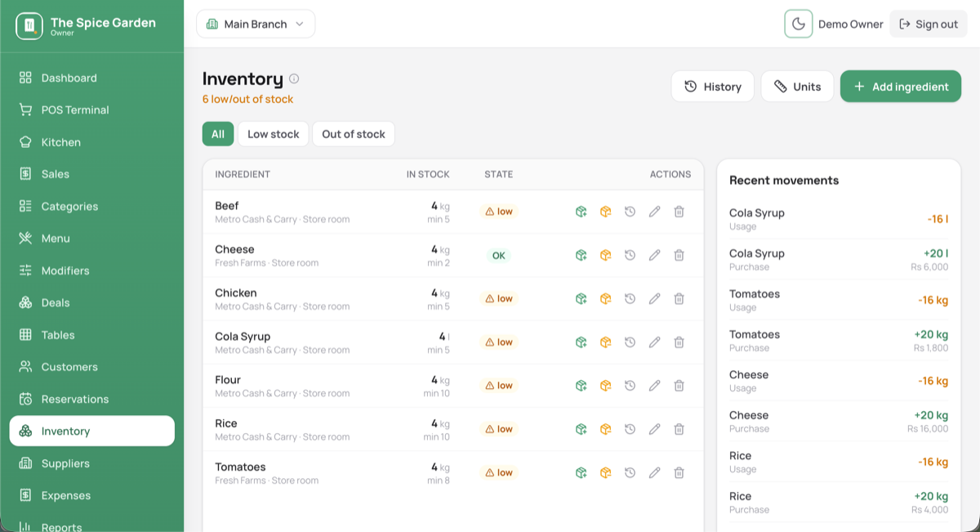Open Dashboard from the sidebar
The image size is (980, 532).
[x=91, y=78]
